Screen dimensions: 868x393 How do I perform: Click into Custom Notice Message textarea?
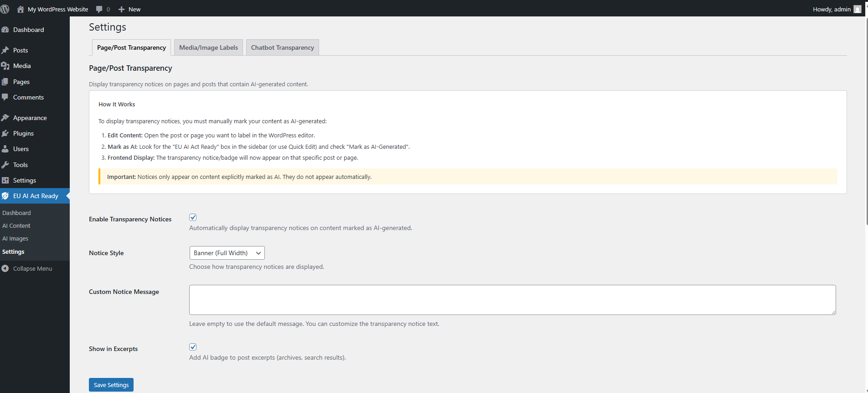tap(512, 300)
